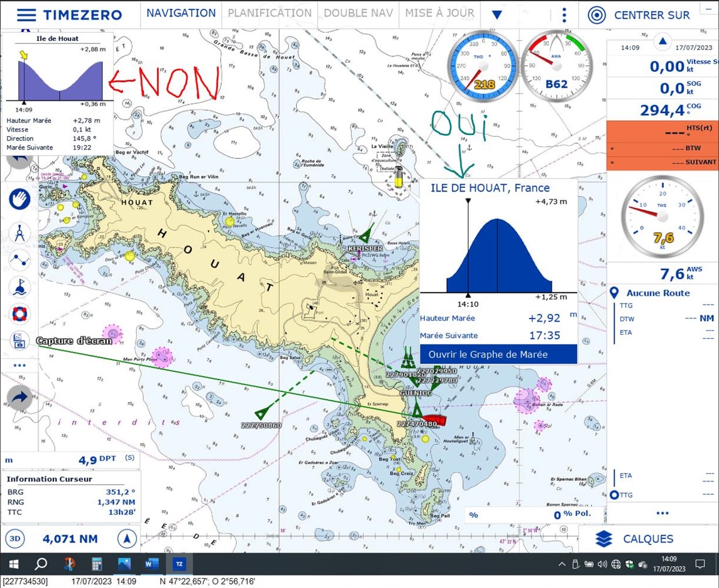The image size is (719, 588).
Task: Click the TZ TimeZero taskbar icon
Action: coord(179,564)
